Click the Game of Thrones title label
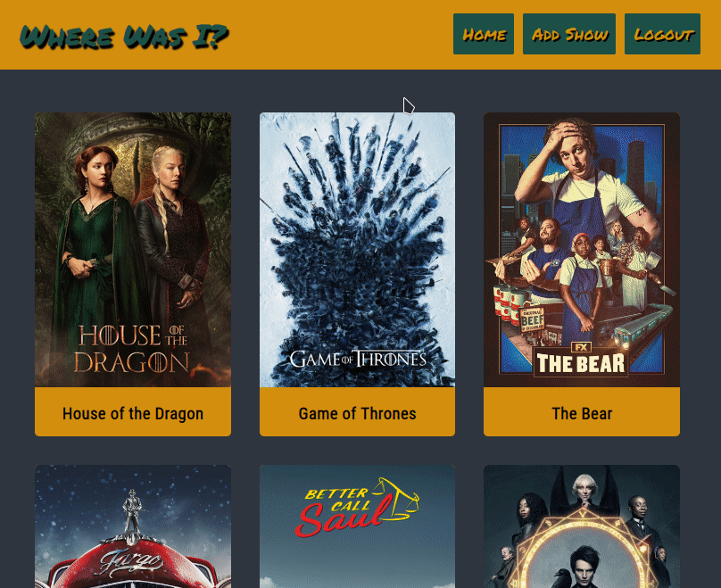Screen dimensions: 721x588 click(357, 413)
